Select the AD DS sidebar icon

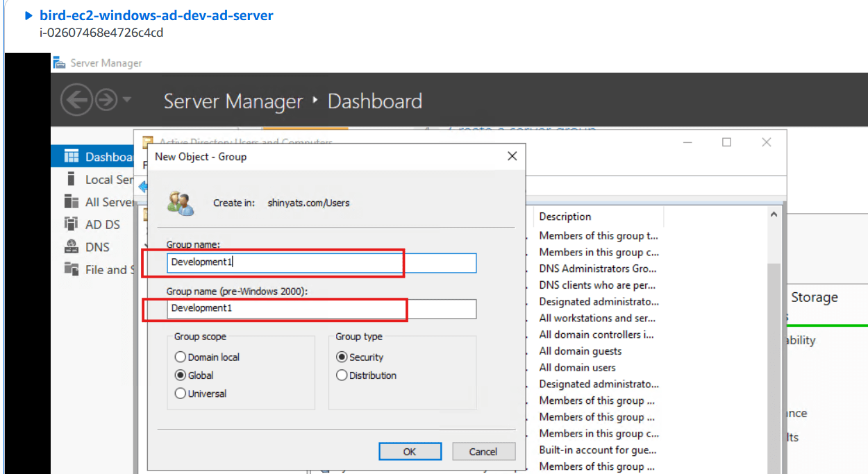pyautogui.click(x=71, y=224)
